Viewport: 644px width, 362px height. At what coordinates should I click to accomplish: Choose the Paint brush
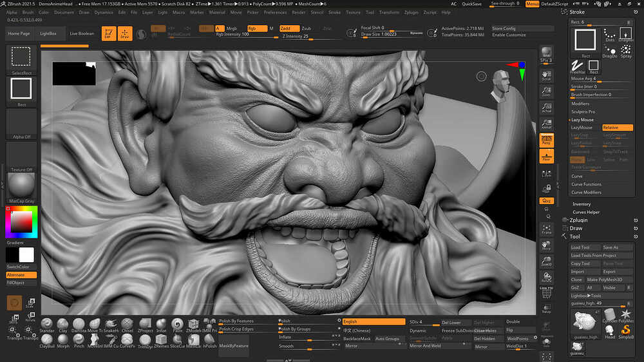tap(178, 325)
